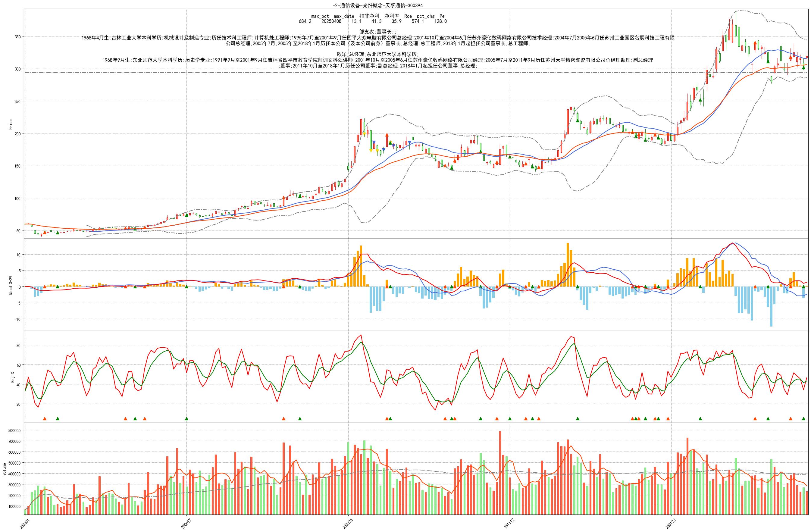
Task: Click the Volume axis label
Action: click(x=5, y=469)
